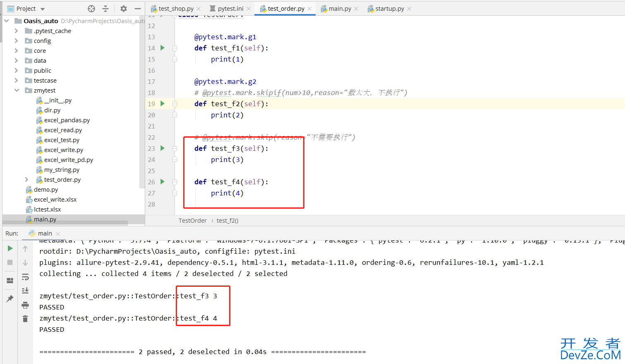Click restore layout icon in Run panel
The height and width of the screenshot is (364, 625).
point(10,281)
